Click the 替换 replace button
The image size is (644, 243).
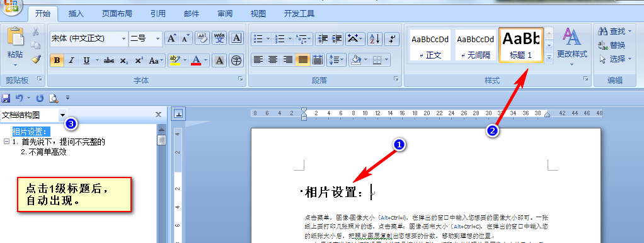click(612, 45)
